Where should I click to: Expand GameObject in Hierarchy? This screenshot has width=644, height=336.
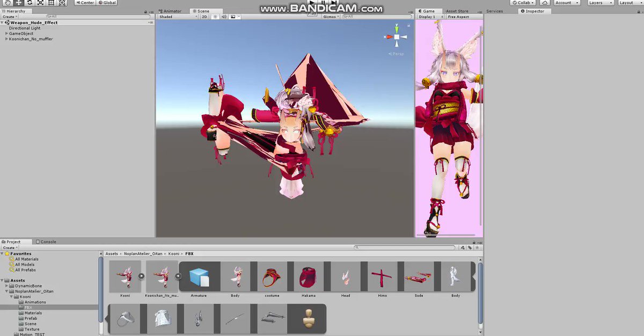(7, 33)
